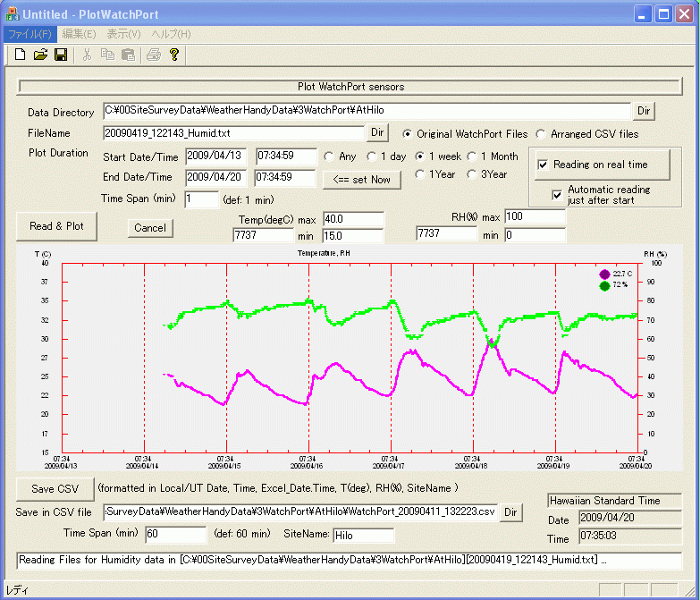Select the 1 week duration option
Viewport: 700px width, 600px height.
(x=419, y=156)
